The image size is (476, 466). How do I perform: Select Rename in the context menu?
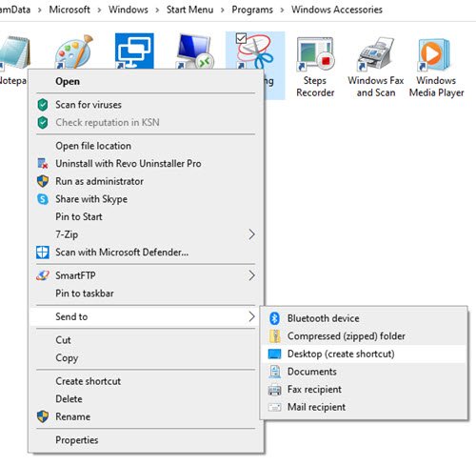coord(146,416)
